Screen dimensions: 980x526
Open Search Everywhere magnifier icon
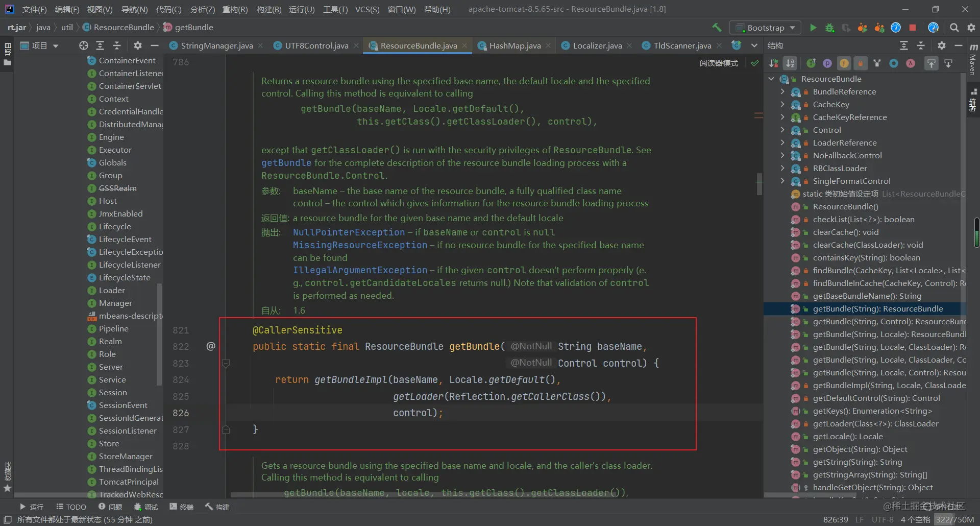[x=954, y=28]
